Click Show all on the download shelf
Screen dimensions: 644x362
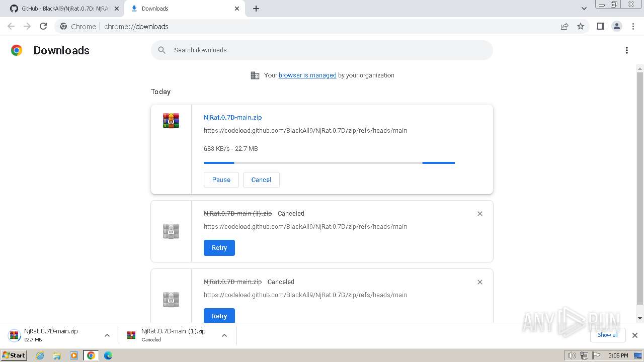(607, 335)
